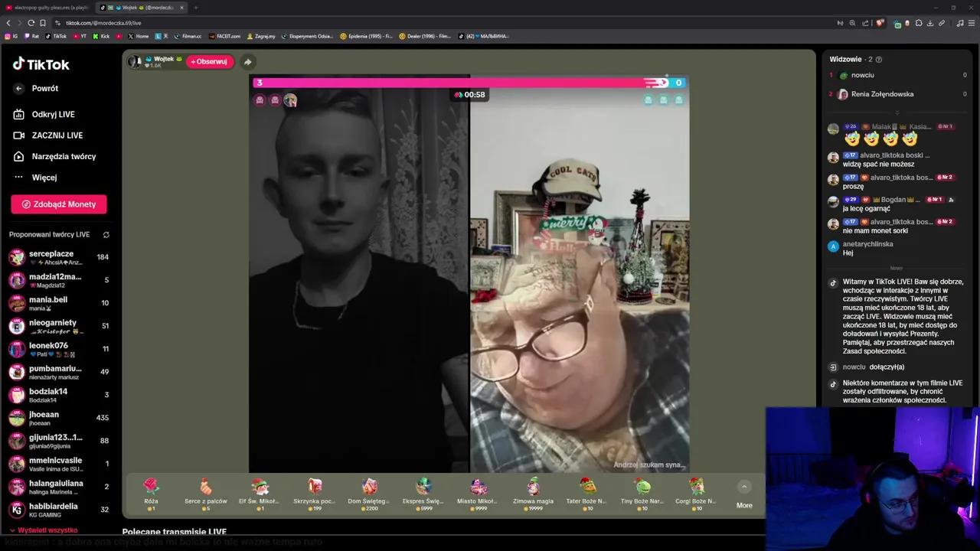Open jhoeaan live creator

tap(59, 418)
